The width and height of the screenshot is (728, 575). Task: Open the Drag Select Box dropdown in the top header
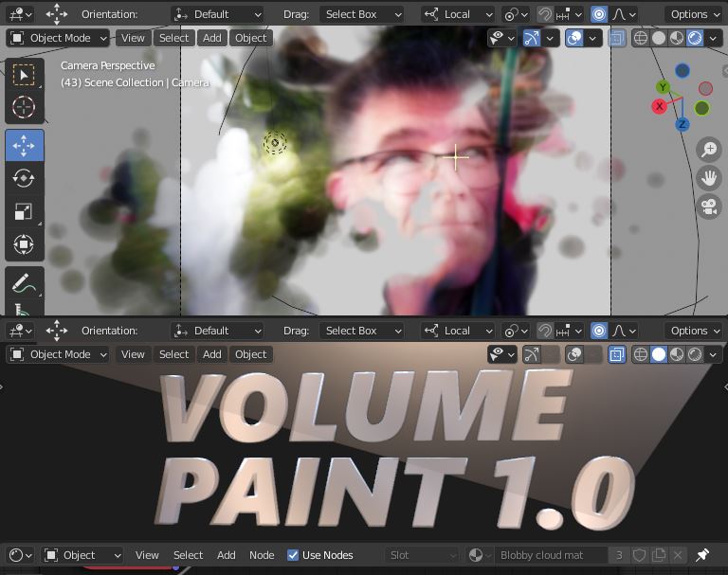362,15
